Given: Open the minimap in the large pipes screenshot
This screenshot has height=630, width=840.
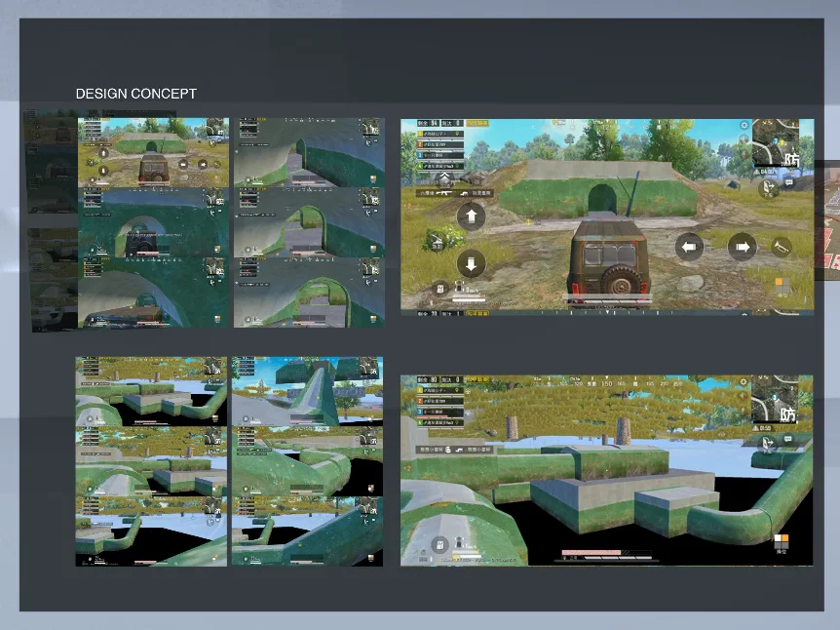Looking at the screenshot, I should pyautogui.click(x=775, y=400).
